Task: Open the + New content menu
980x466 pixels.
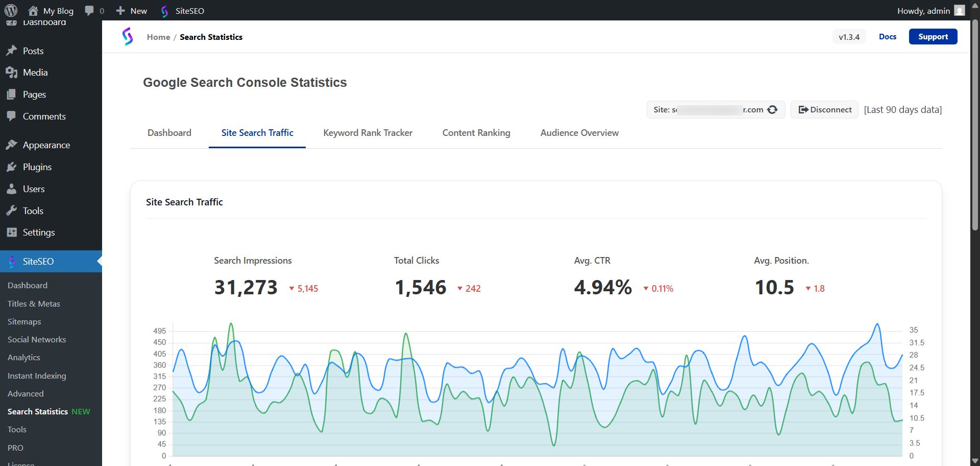Action: [x=130, y=10]
